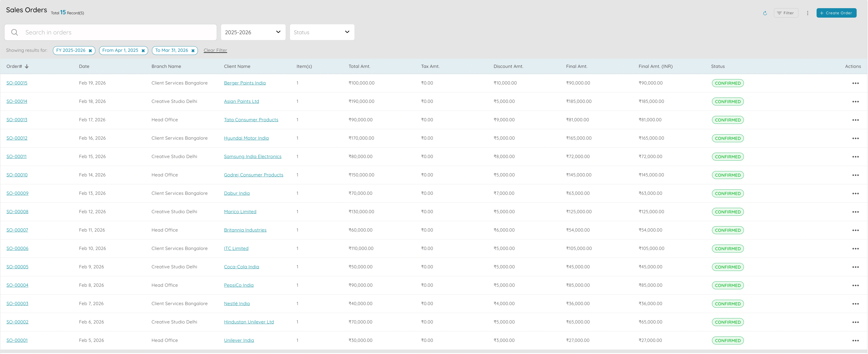Click the search magnifier icon

tap(15, 32)
